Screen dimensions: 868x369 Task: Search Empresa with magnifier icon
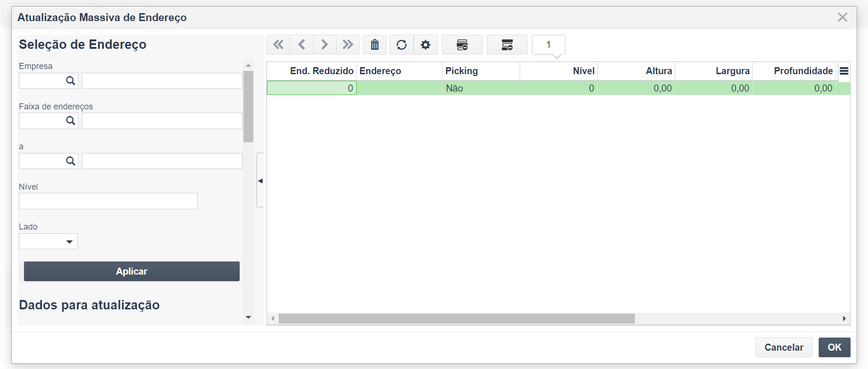[x=70, y=81]
